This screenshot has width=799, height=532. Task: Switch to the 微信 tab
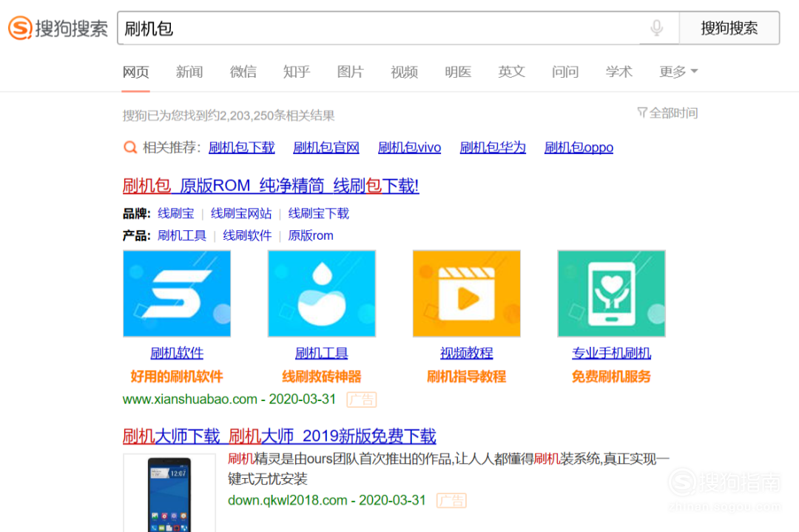(243, 72)
